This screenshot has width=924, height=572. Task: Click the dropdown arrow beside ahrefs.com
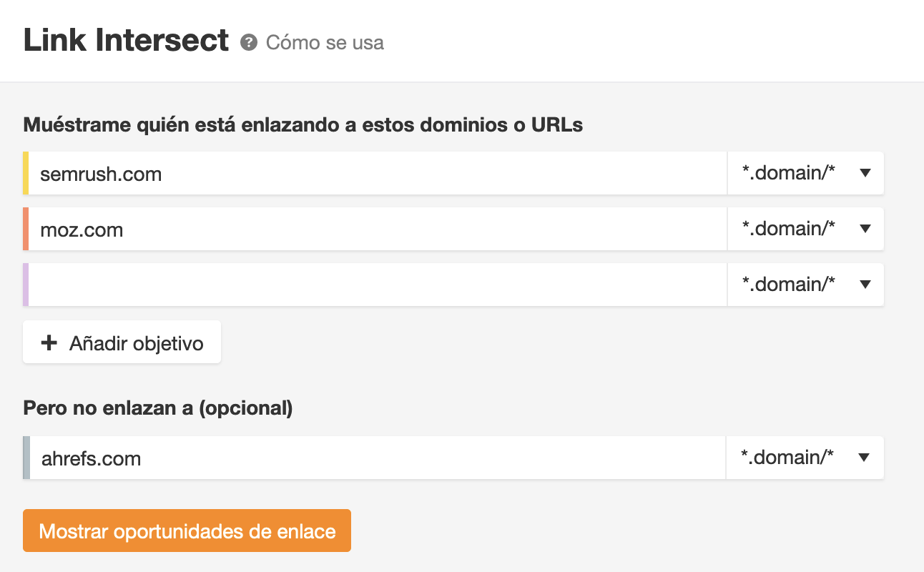(x=865, y=458)
